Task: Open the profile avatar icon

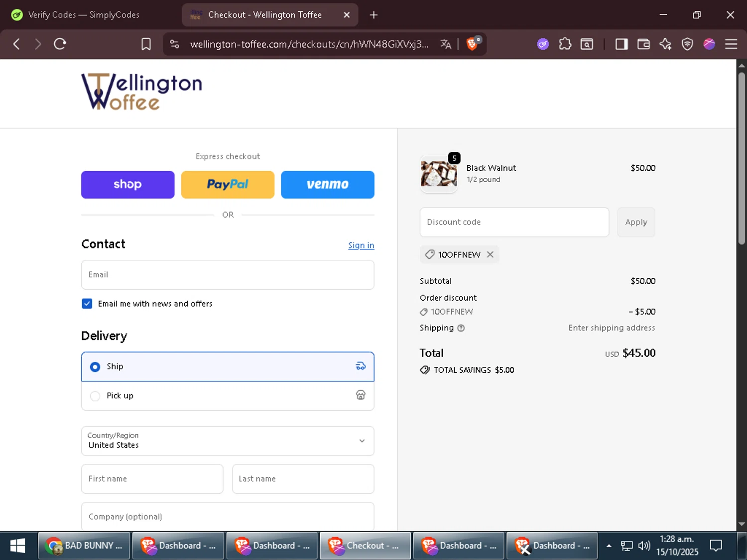Action: click(x=709, y=44)
